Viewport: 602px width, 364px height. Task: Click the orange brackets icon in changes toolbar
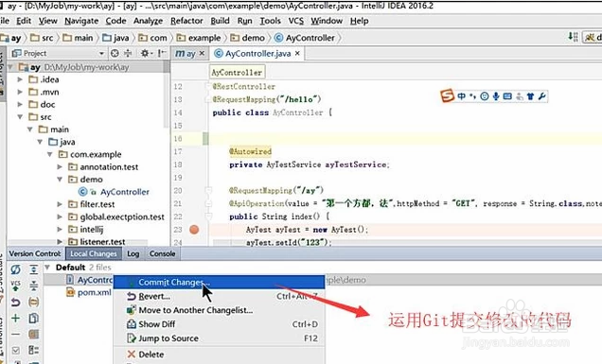click(x=34, y=303)
